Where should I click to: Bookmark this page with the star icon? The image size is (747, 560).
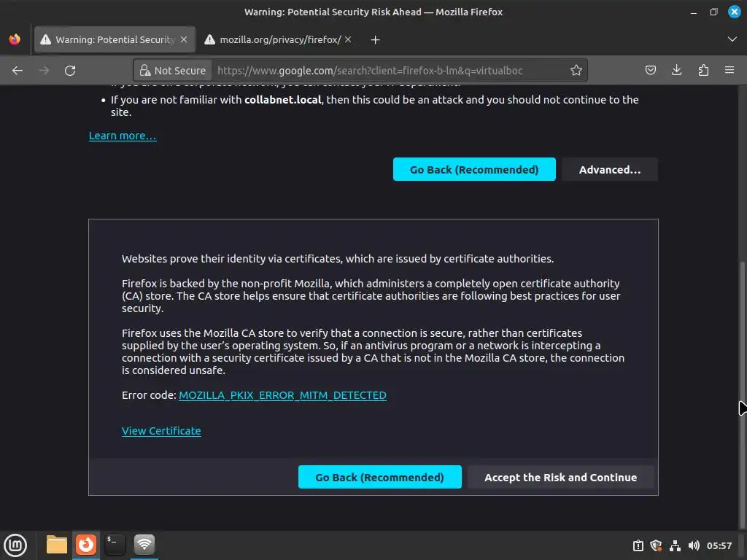[576, 71]
